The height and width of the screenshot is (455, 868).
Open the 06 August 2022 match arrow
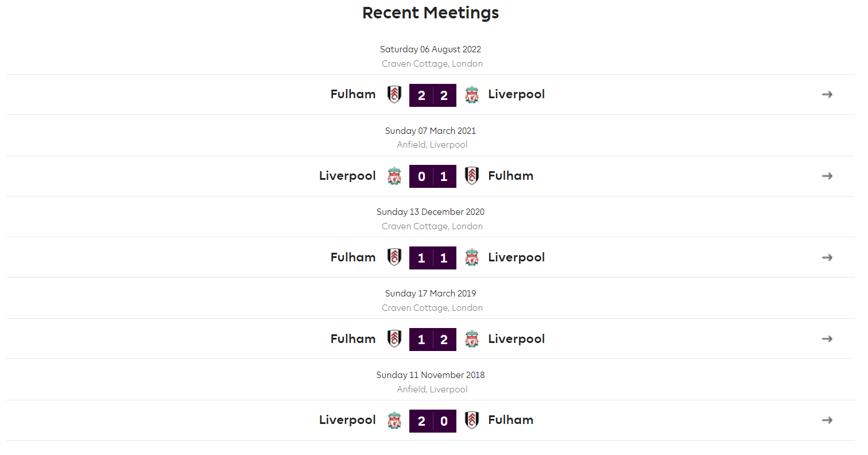[827, 95]
